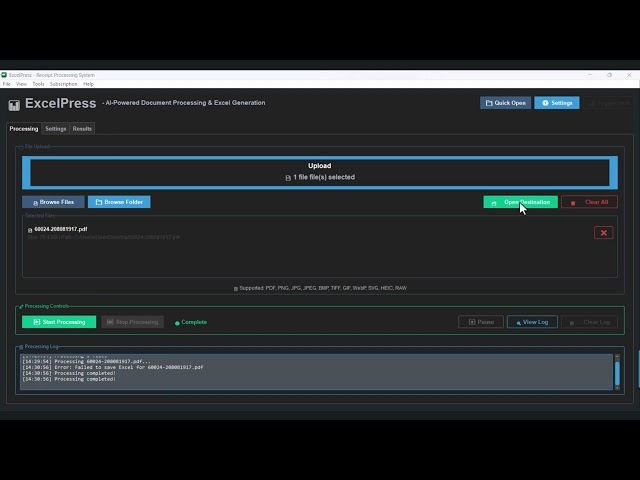
Task: Click the Start Processing button
Action: click(59, 322)
